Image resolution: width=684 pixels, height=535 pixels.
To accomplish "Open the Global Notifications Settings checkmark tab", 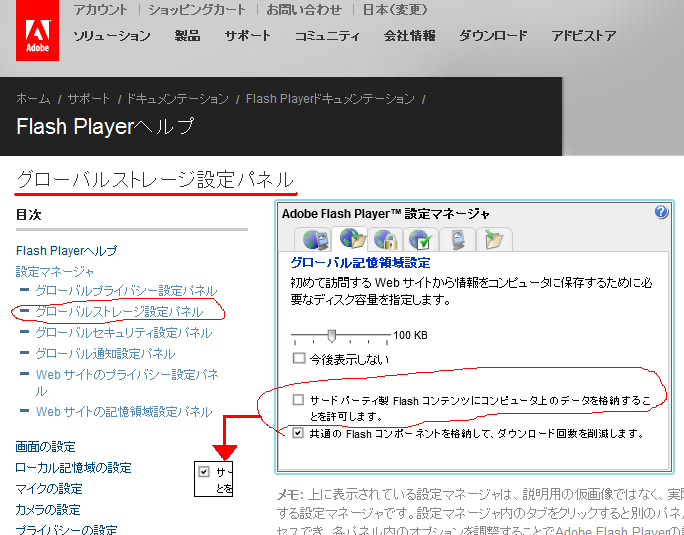I will [420, 239].
